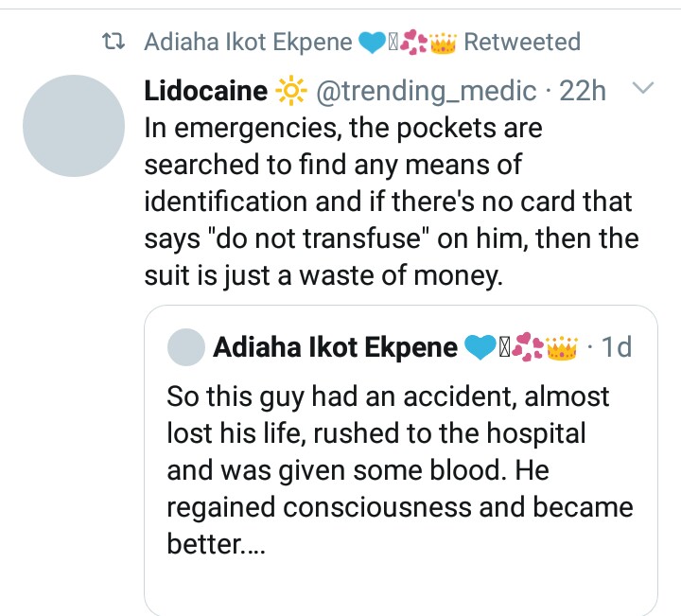Click the blue heart emoji in the retweet header

370,43
